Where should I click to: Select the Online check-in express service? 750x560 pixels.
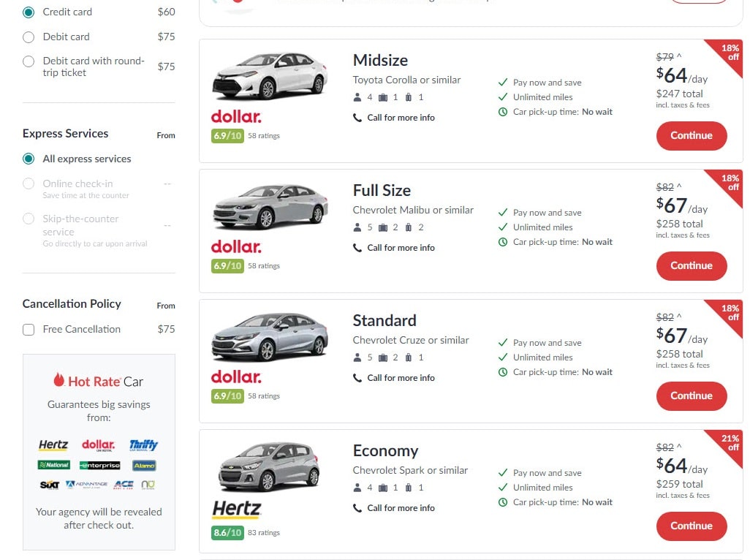click(29, 183)
